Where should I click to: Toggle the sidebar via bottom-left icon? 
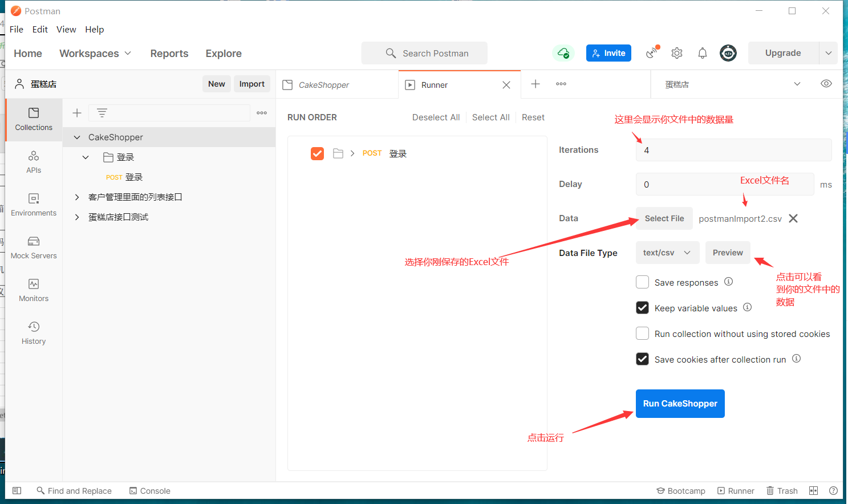click(17, 491)
